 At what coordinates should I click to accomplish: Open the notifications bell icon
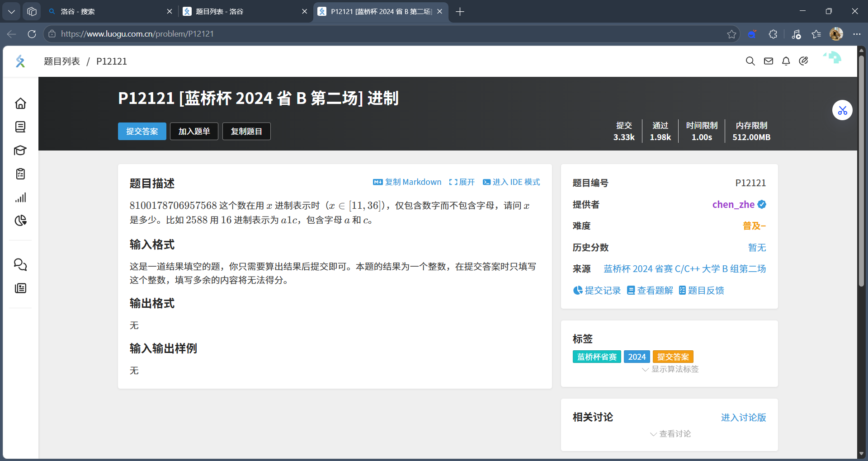786,61
